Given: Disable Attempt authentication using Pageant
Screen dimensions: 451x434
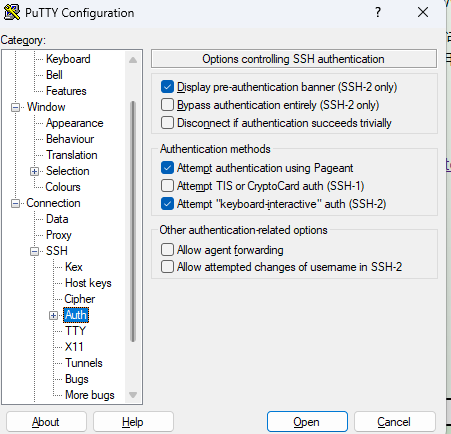Looking at the screenshot, I should point(167,168).
